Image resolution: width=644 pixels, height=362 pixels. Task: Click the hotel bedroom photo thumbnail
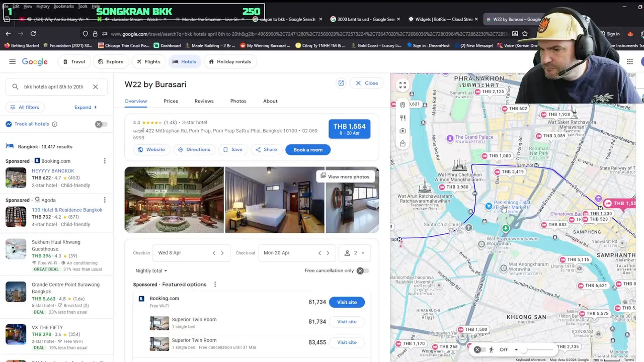275,200
